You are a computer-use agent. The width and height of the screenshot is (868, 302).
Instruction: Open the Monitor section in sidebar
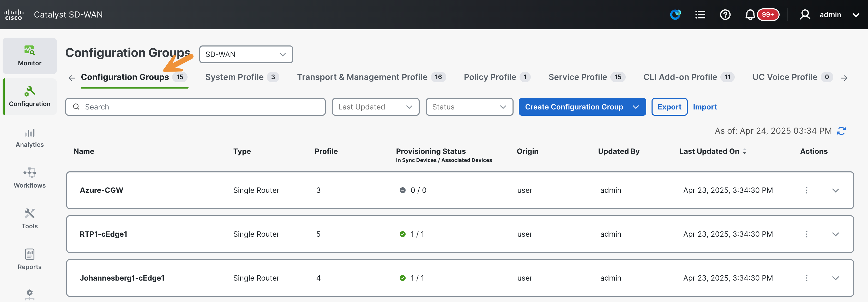(30, 56)
